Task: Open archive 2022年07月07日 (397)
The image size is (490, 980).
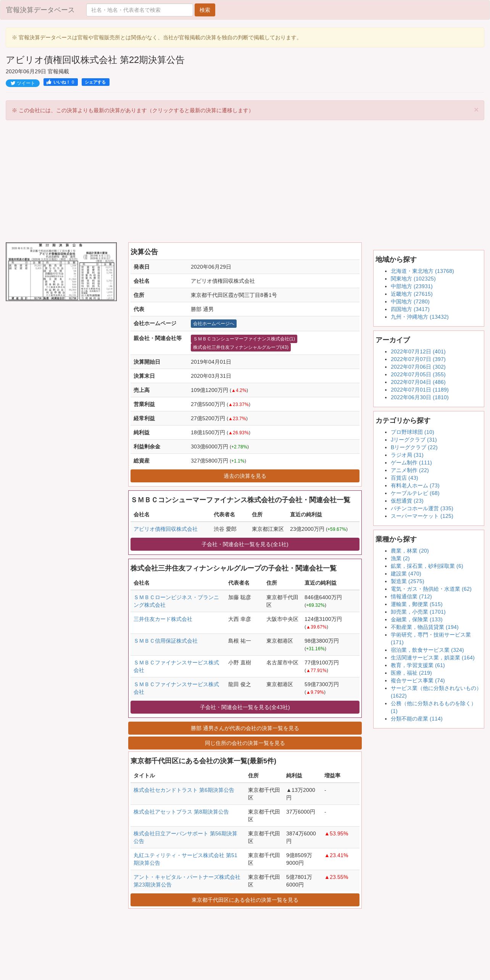Action: pos(418,359)
